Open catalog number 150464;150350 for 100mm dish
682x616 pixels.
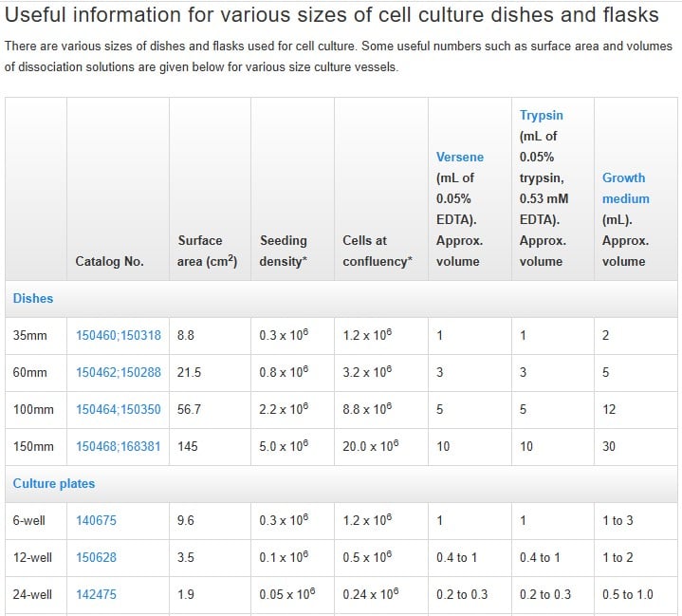tap(119, 409)
